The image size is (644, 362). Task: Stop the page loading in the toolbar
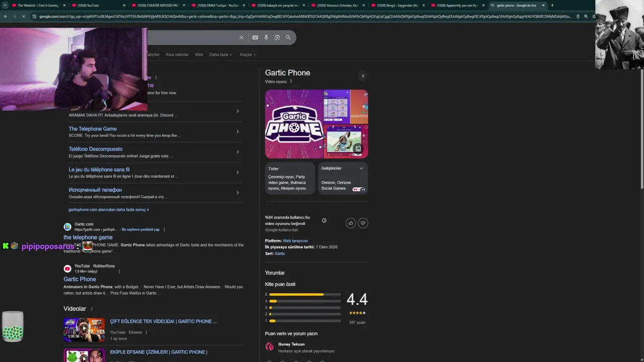[x=24, y=17]
